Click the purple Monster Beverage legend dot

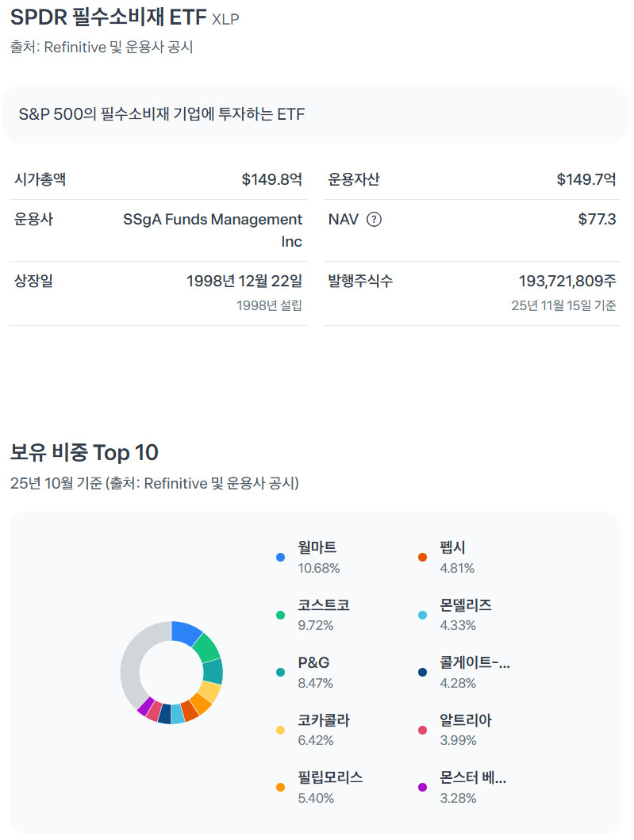(422, 788)
